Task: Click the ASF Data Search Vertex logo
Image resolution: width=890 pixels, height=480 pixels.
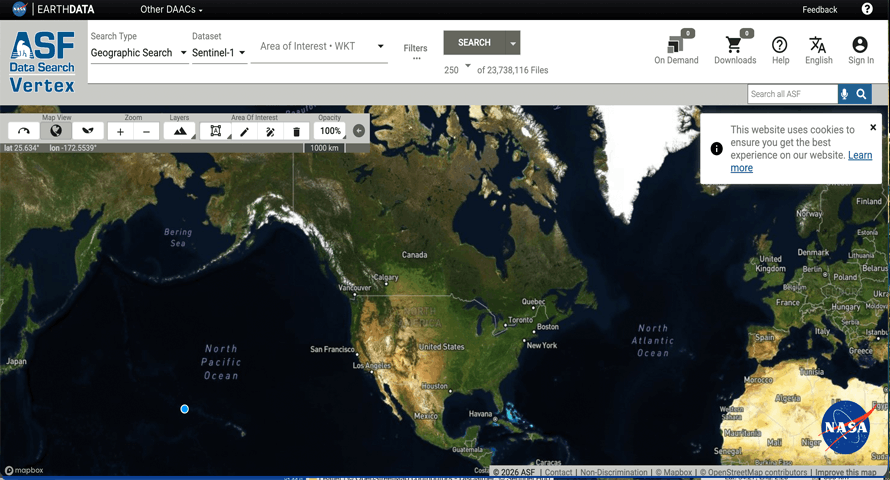Action: (43, 61)
